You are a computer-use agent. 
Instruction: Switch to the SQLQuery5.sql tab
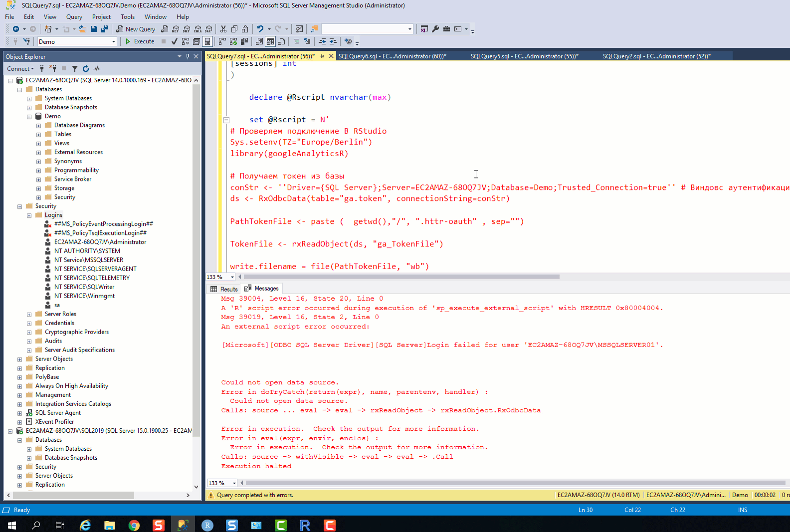(x=525, y=56)
